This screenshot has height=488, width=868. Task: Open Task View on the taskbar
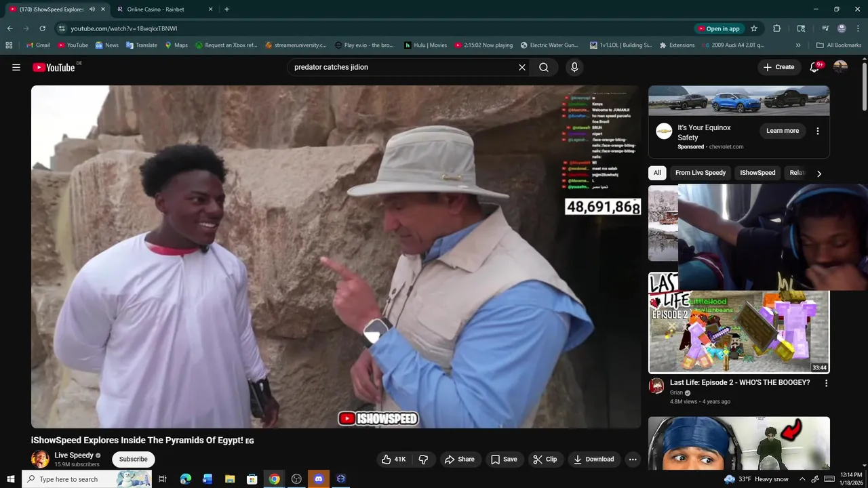click(163, 479)
